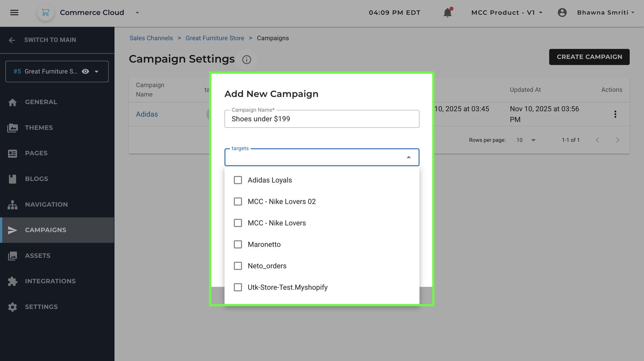Check the Adidas Loyals target
This screenshot has width=644, height=361.
238,180
